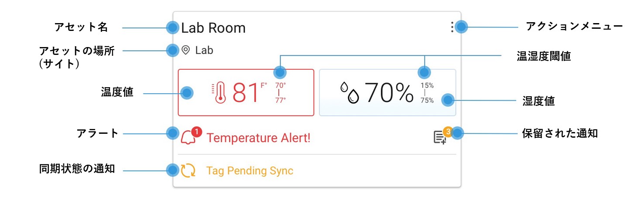Click the red thermometer icon
Viewport: 644px width, 200px height.
click(219, 93)
